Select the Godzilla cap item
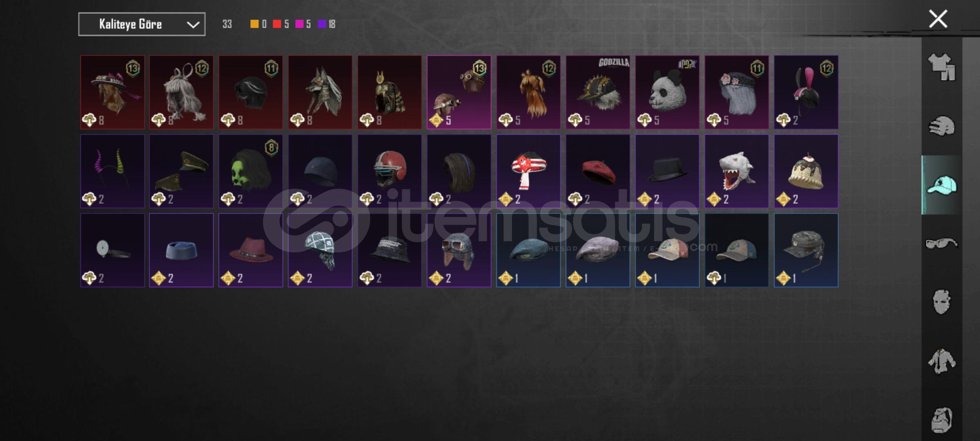This screenshot has width=980, height=441. [598, 92]
